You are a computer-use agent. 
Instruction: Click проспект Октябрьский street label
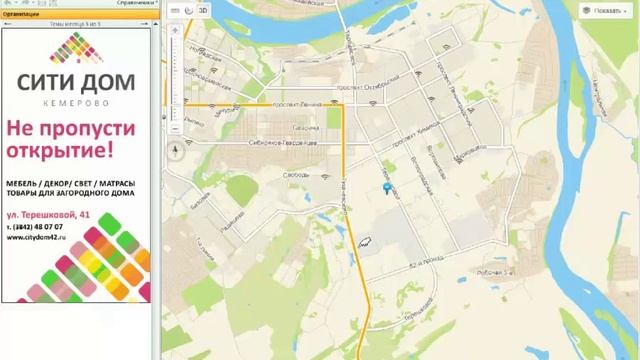tap(368, 83)
